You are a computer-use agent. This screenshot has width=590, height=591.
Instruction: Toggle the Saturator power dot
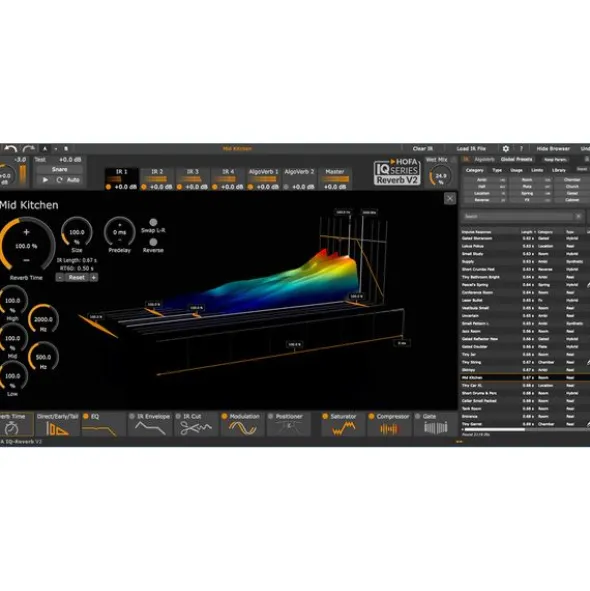pyautogui.click(x=325, y=416)
